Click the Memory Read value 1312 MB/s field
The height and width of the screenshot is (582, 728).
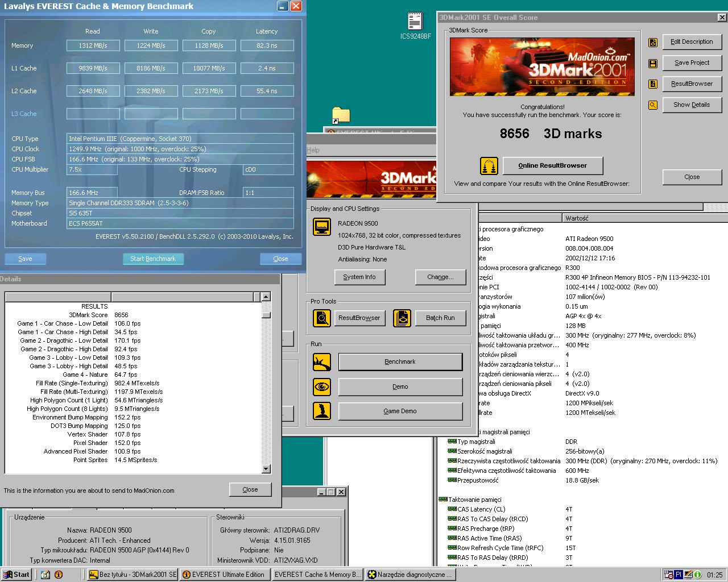click(93, 45)
